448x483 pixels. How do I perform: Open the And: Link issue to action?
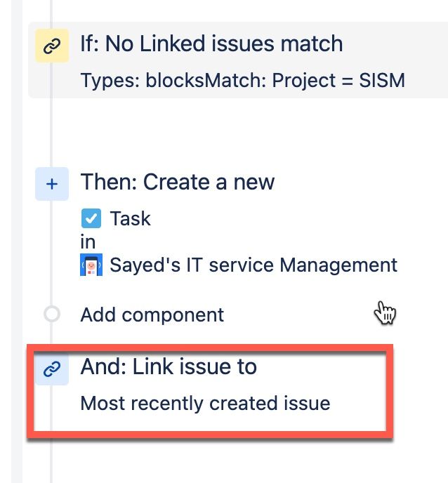169,366
